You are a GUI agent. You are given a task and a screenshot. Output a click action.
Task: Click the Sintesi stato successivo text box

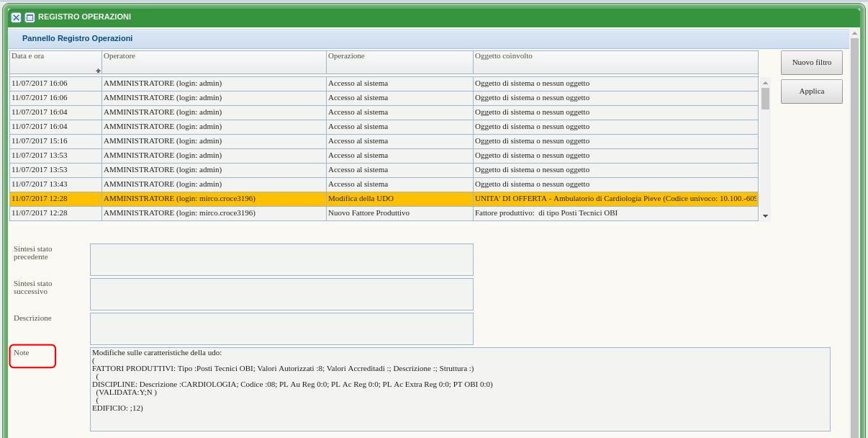pyautogui.click(x=281, y=294)
